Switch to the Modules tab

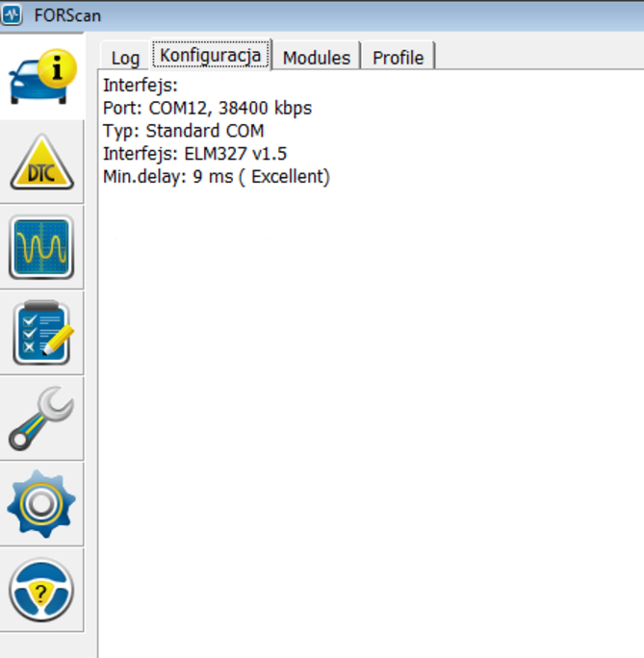coord(317,58)
